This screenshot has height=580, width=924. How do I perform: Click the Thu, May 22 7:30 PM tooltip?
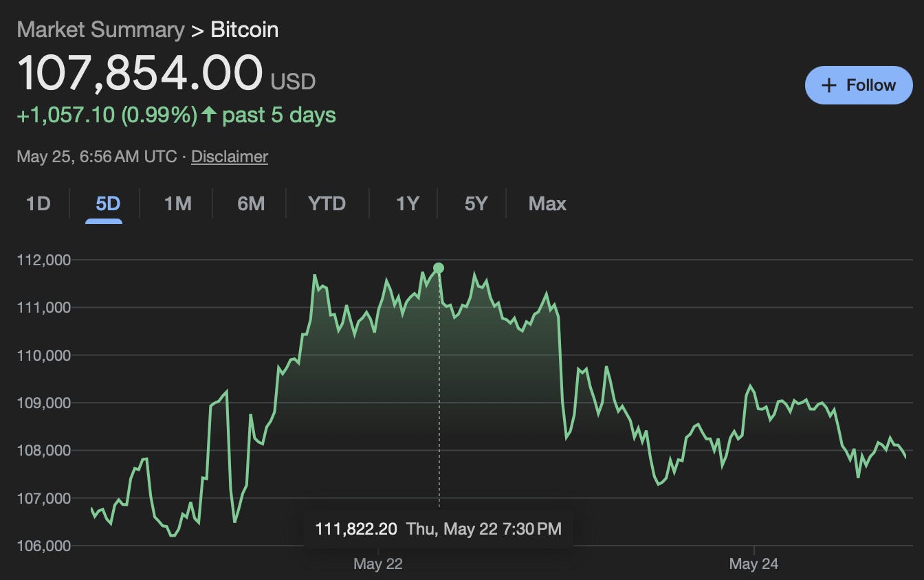(484, 529)
